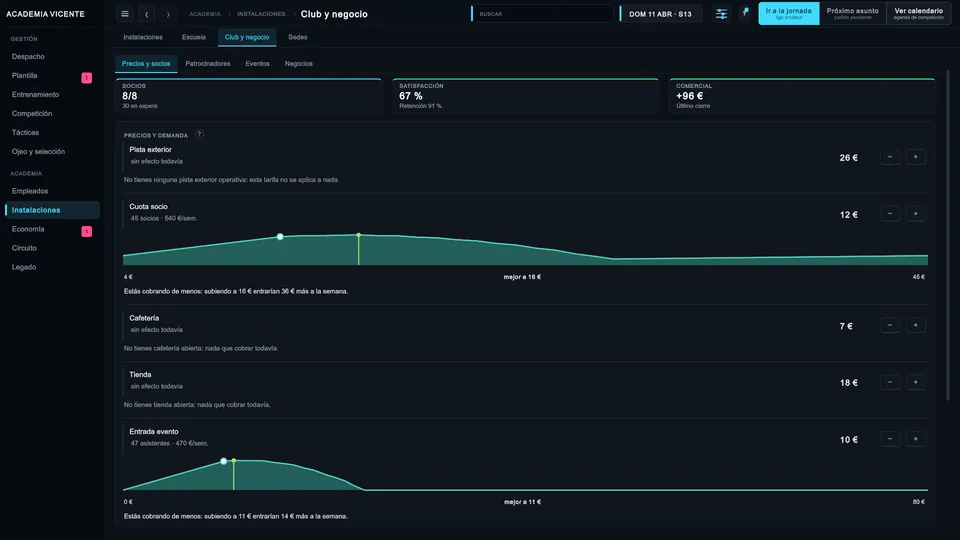Open the Sedes tab
This screenshot has width=960, height=540.
[x=298, y=37]
